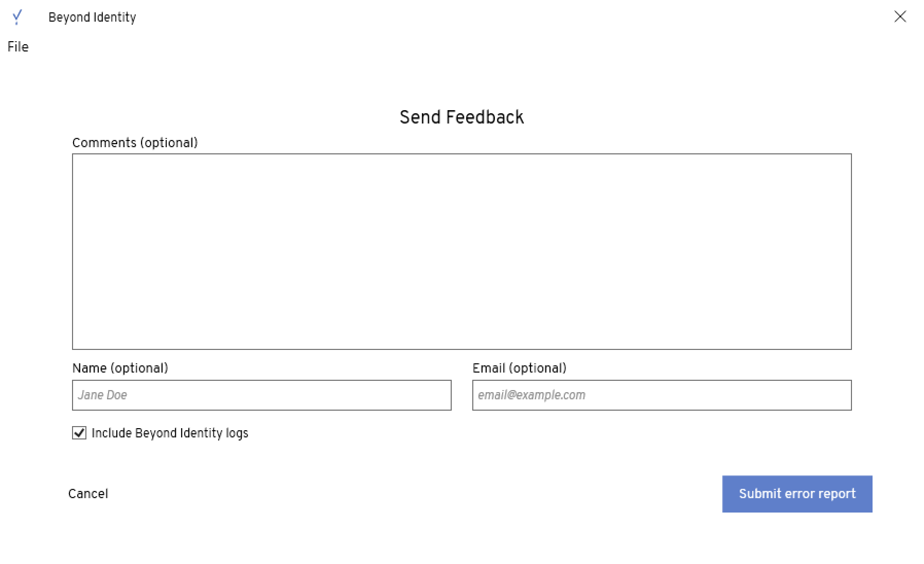The height and width of the screenshot is (564, 924).
Task: Click the email@example.com placeholder field
Action: [x=662, y=395]
